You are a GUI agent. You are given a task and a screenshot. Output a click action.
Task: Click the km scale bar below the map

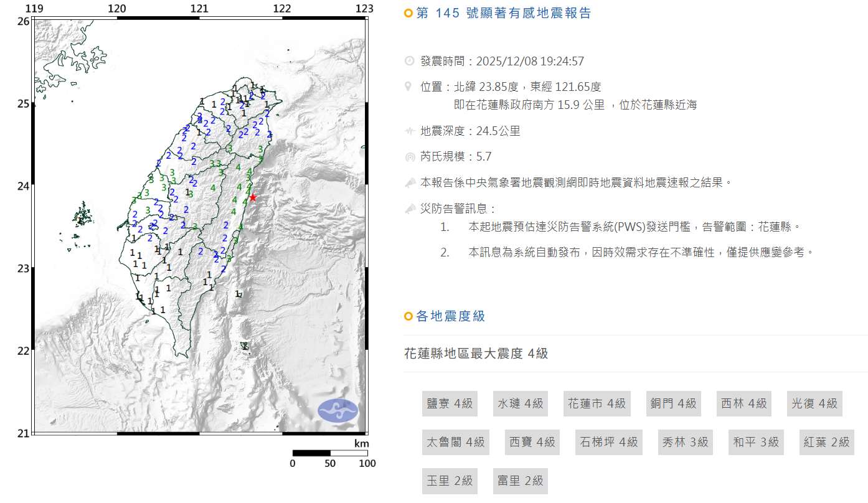330,454
